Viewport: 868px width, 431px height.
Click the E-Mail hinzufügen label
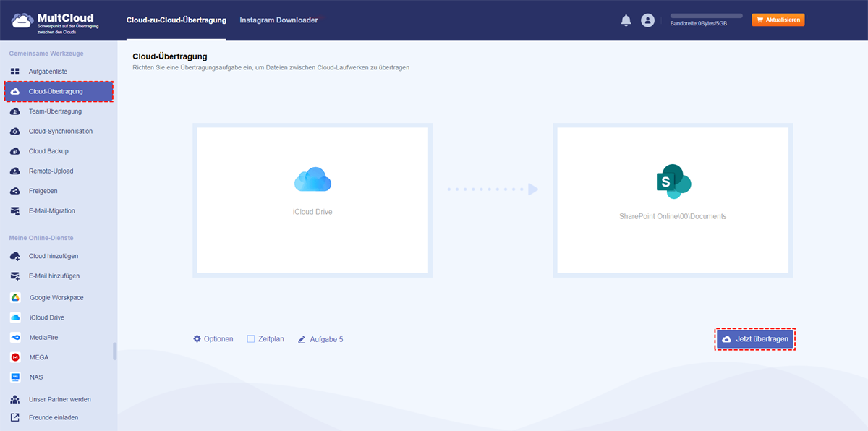tap(54, 276)
